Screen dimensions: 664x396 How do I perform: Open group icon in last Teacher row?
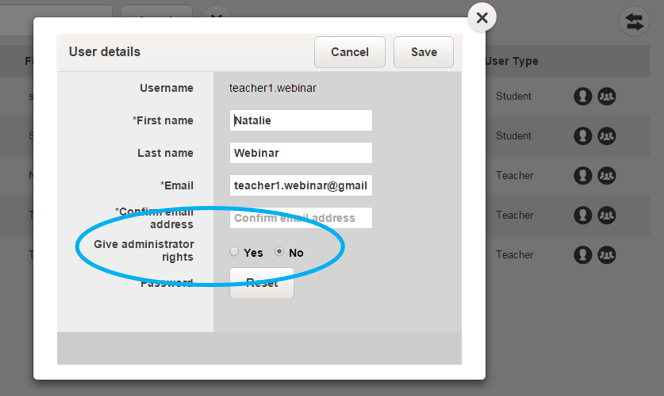[606, 255]
